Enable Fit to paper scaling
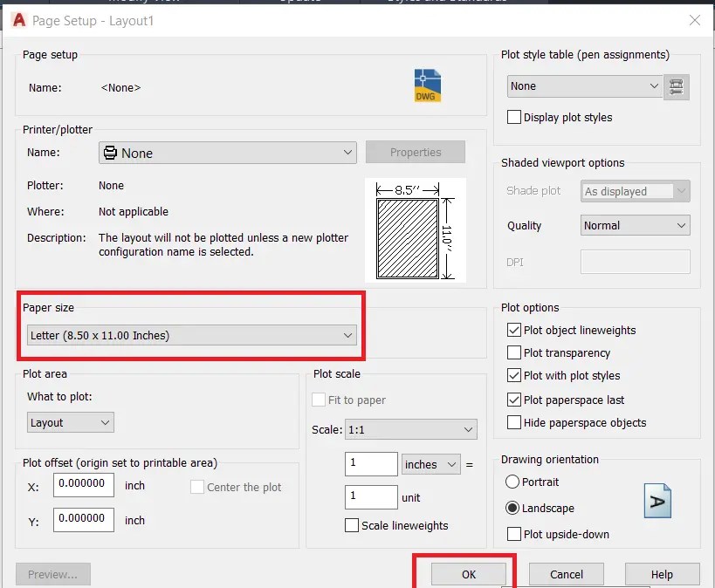 [x=319, y=399]
